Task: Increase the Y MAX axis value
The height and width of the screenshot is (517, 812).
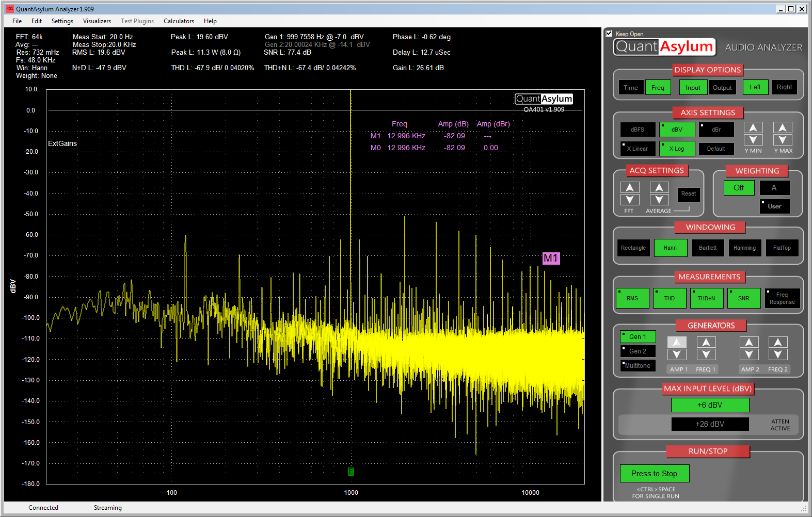Action: pos(783,127)
